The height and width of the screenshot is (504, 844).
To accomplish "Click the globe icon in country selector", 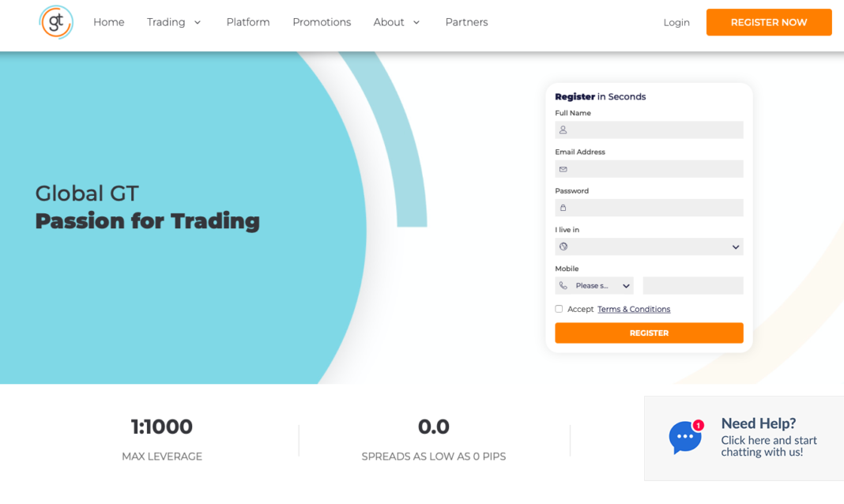I will 563,246.
